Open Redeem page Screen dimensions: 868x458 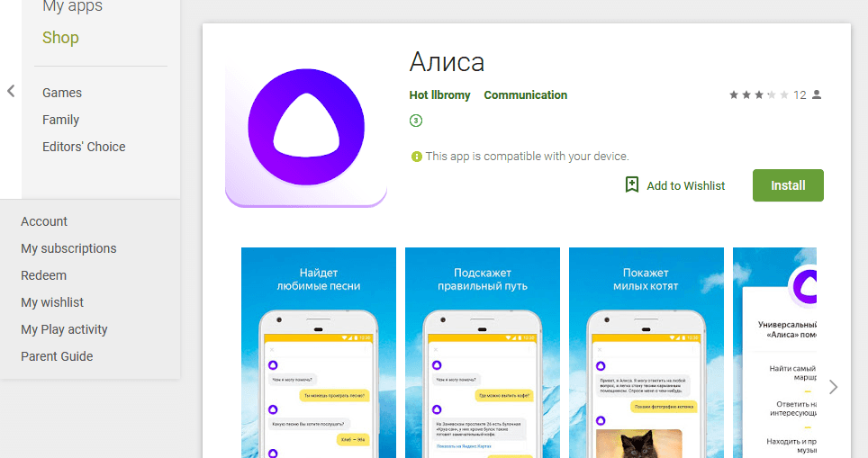(x=44, y=275)
